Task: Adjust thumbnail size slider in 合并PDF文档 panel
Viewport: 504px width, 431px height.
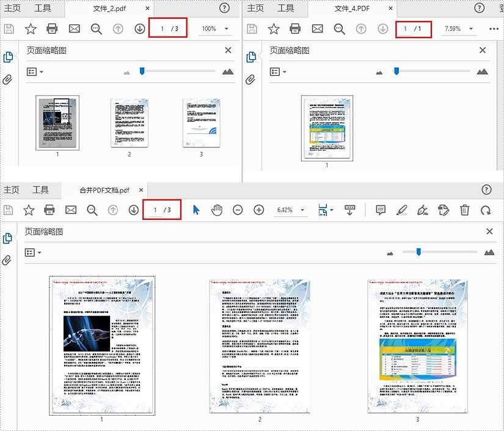Action: (x=418, y=252)
